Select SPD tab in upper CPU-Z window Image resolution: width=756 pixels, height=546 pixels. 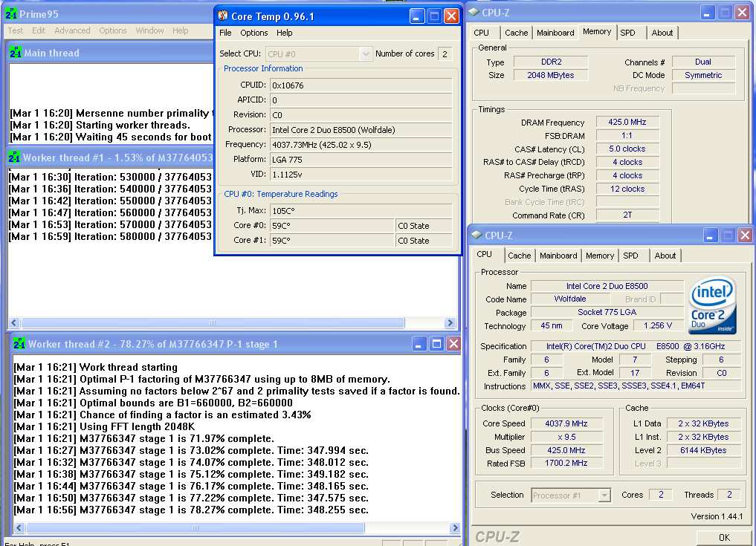(627, 33)
